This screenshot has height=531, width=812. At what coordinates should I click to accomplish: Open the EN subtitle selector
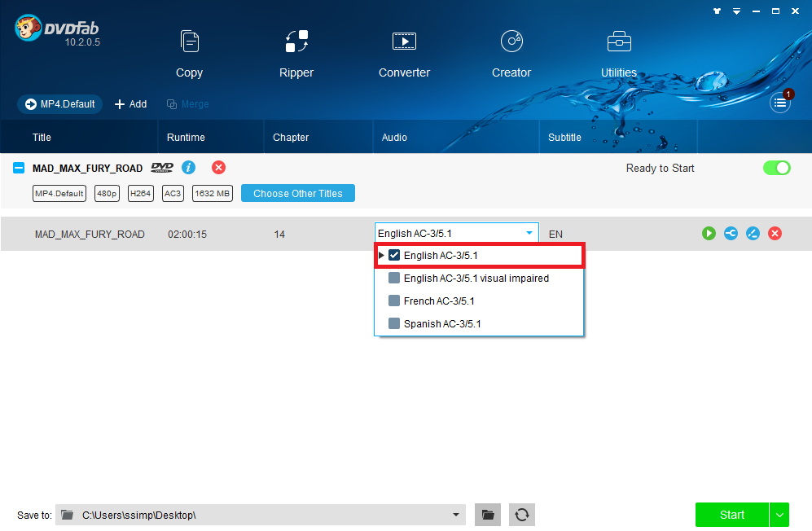[555, 235]
